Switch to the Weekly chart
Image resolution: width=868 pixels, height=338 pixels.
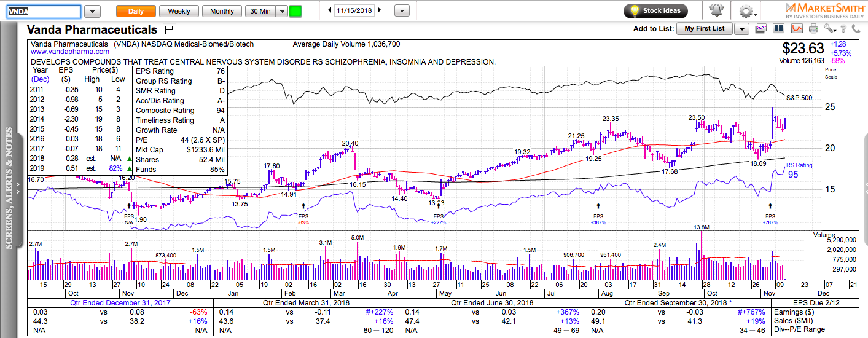[179, 11]
